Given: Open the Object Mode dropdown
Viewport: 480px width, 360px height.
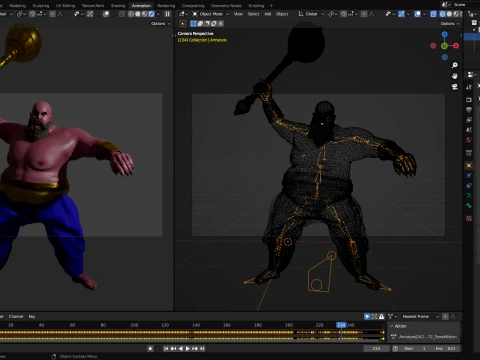Looking at the screenshot, I should tap(211, 14).
